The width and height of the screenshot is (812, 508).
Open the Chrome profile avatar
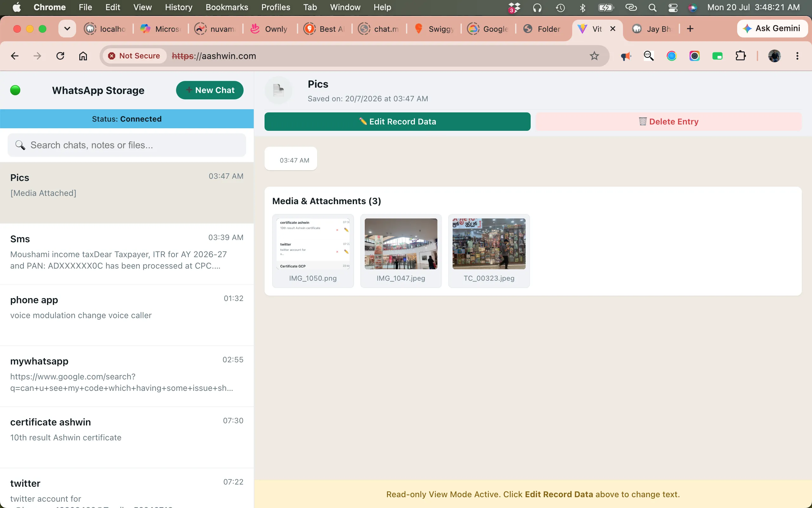pyautogui.click(x=775, y=56)
